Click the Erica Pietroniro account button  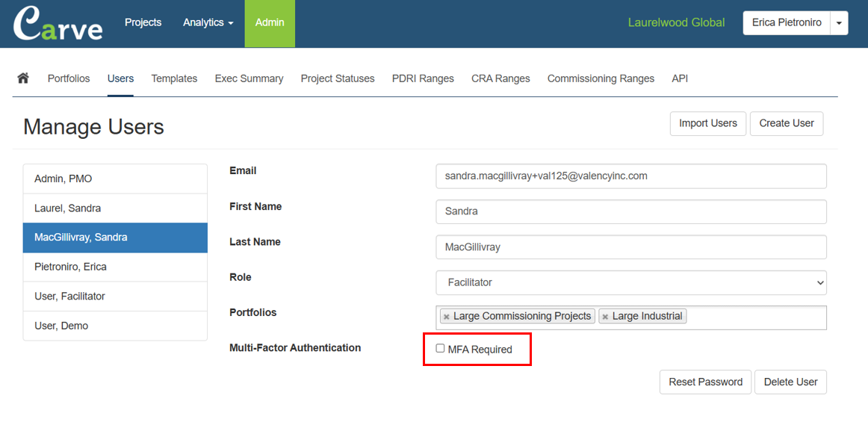(x=787, y=23)
